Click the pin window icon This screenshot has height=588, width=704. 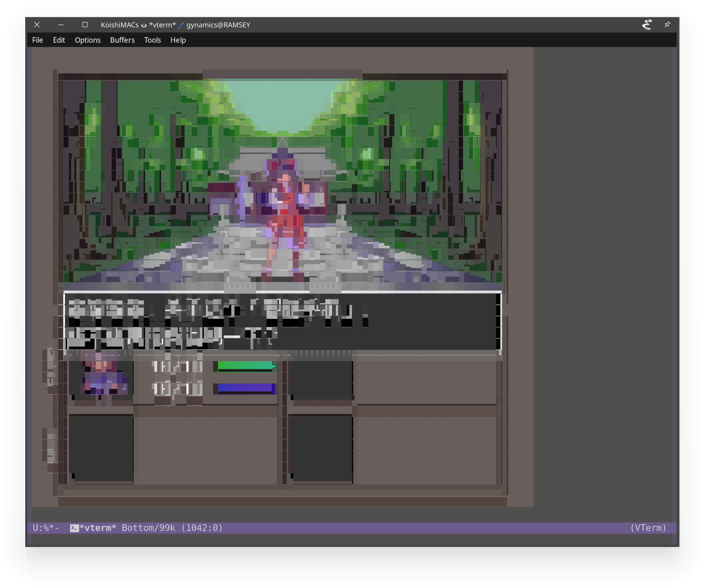(667, 25)
